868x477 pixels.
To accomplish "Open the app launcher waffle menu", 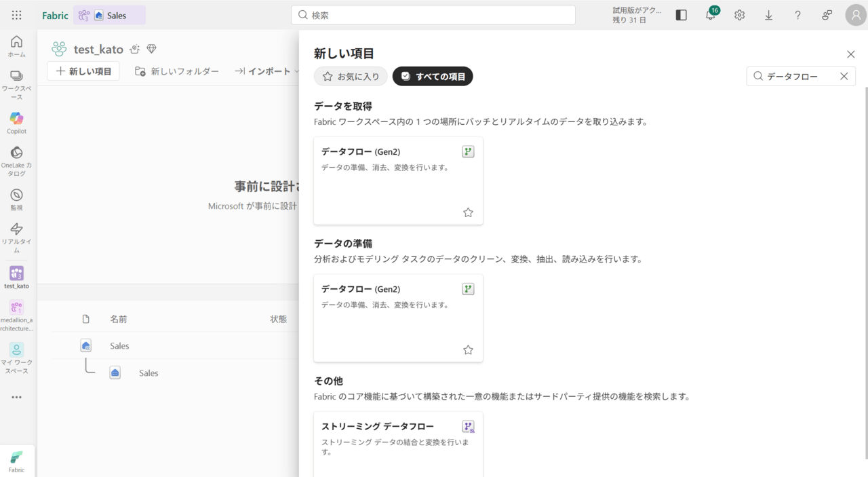I will 17,15.
